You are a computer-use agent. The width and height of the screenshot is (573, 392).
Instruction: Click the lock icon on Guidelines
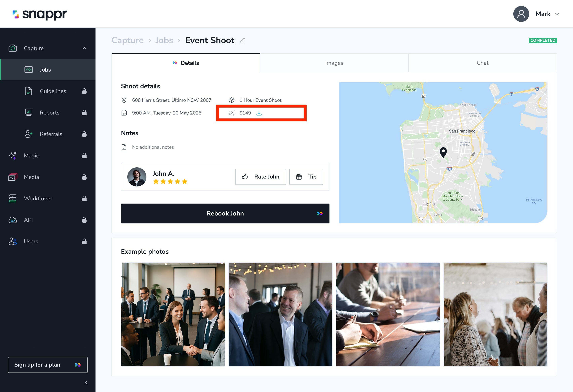(x=84, y=91)
